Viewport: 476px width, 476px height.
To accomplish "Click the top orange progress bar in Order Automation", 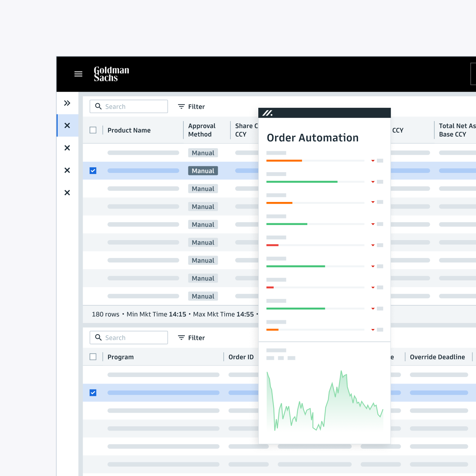I will (x=284, y=161).
